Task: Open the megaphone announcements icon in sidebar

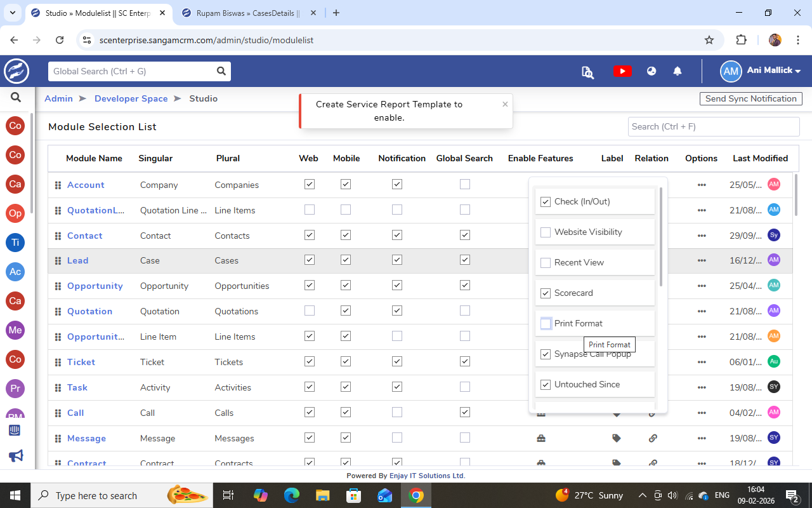Action: click(16, 455)
